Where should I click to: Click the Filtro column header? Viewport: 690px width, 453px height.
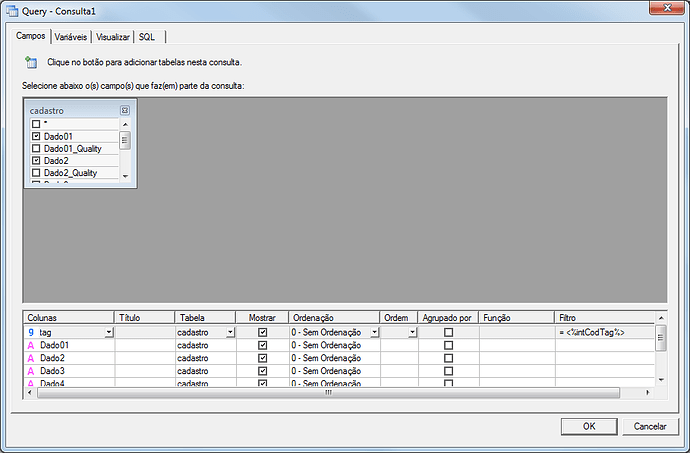(x=605, y=318)
